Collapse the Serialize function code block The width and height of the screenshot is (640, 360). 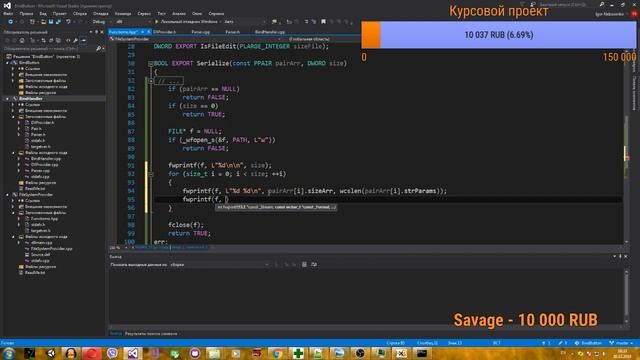click(151, 64)
